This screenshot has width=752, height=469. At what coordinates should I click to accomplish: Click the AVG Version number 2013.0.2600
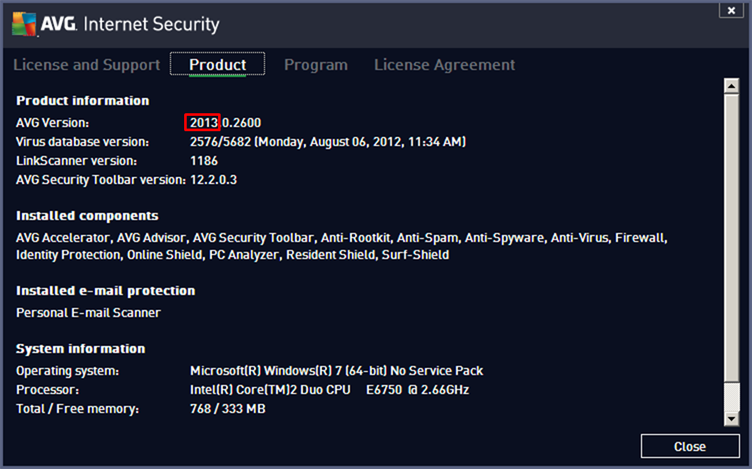[225, 123]
